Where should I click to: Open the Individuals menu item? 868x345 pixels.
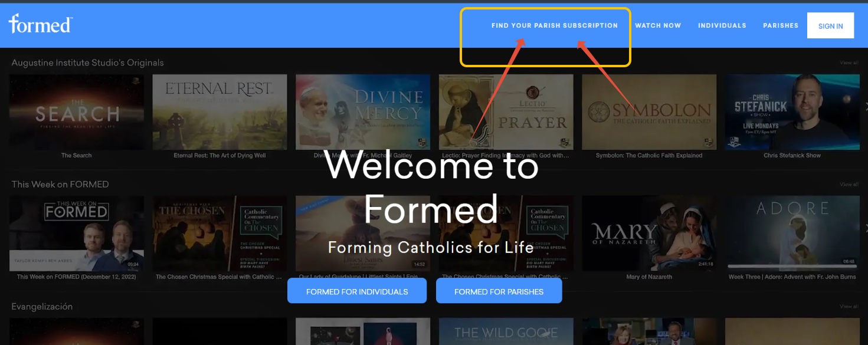[722, 26]
